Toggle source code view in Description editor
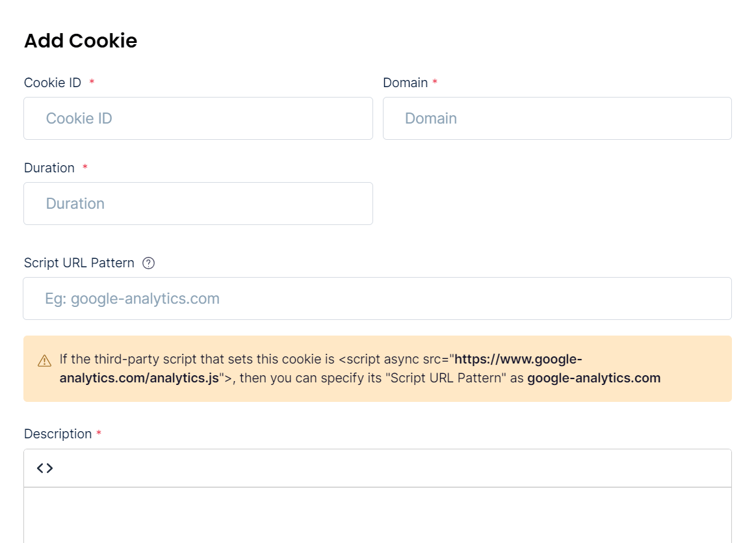Viewport: 756px width, 543px height. coord(45,468)
